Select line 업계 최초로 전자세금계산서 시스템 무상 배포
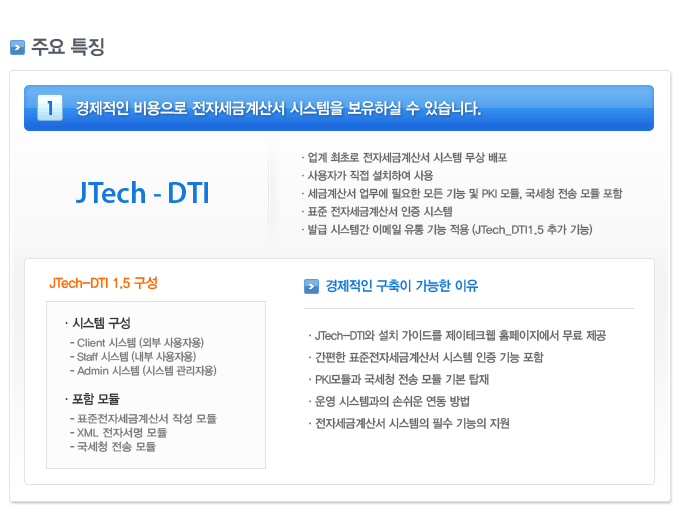The height and width of the screenshot is (531, 680). click(x=405, y=157)
